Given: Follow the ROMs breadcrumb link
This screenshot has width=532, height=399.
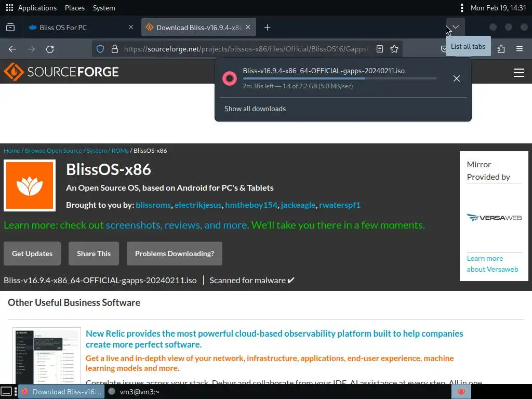Looking at the screenshot, I should pos(120,151).
